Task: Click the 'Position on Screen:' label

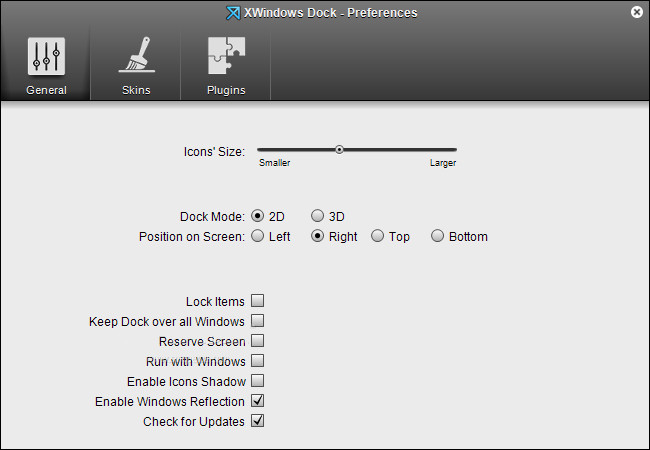Action: click(192, 237)
